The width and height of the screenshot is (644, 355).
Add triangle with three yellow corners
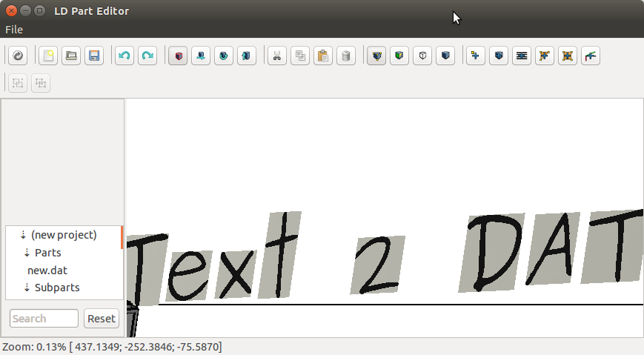tap(545, 56)
